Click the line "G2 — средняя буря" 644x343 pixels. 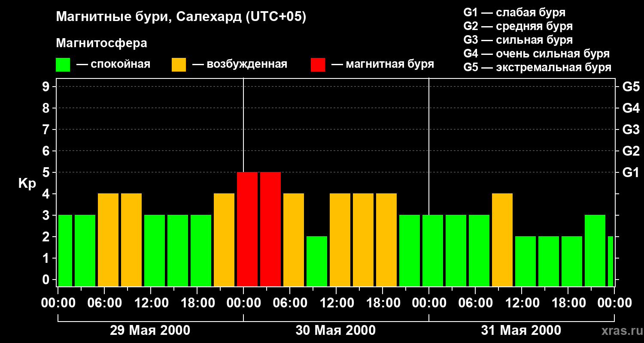point(518,26)
